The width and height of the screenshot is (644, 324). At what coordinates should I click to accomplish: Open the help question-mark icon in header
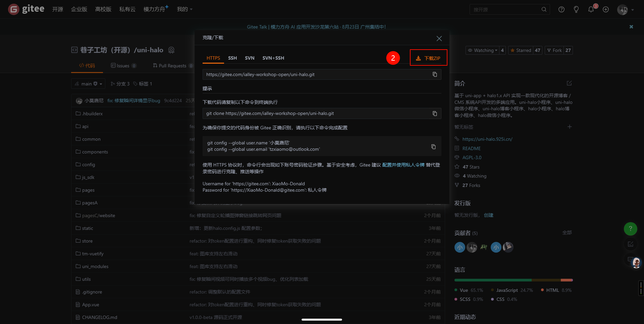click(x=561, y=9)
